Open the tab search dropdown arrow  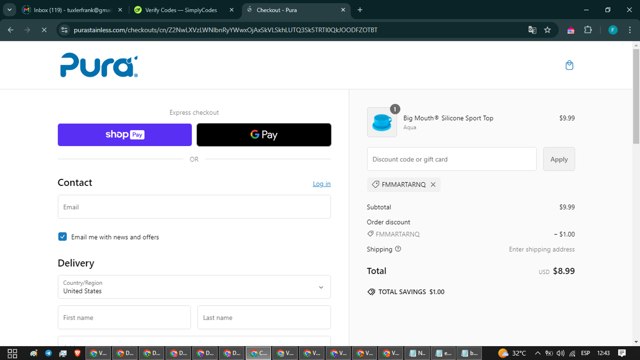point(9,10)
